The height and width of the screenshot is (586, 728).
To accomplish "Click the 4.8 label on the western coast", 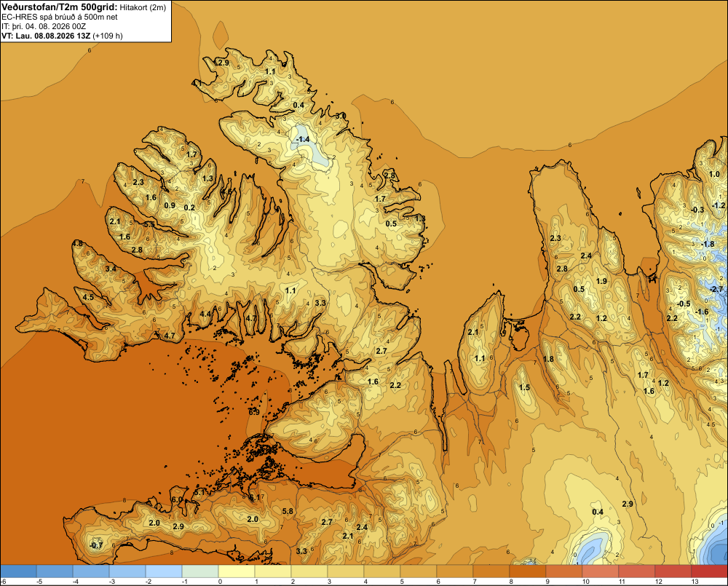I will click(x=78, y=243).
